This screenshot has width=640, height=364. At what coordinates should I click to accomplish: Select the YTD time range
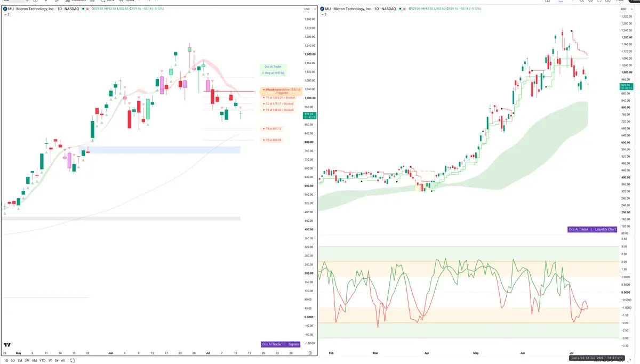[x=42, y=360]
